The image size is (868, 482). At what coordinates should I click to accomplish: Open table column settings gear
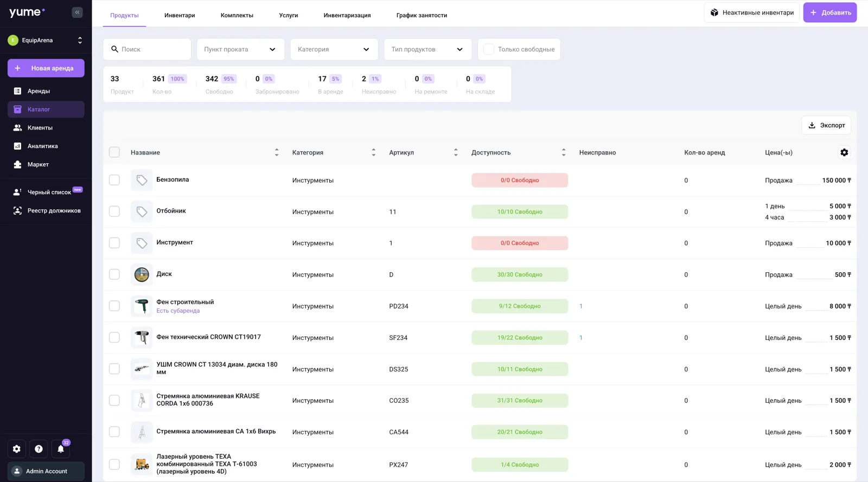point(844,152)
